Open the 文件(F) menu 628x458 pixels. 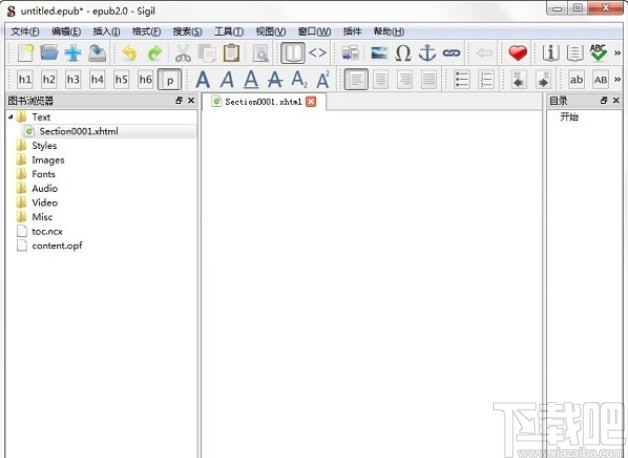click(x=24, y=32)
